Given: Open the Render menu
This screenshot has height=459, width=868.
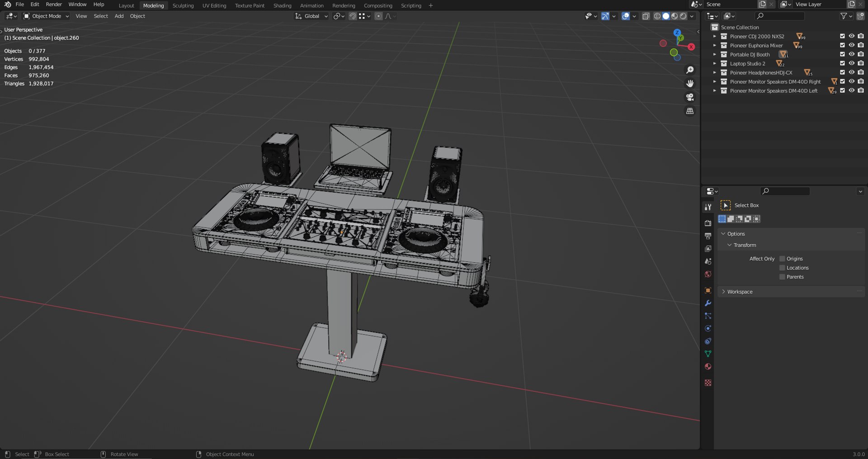Looking at the screenshot, I should (x=54, y=5).
